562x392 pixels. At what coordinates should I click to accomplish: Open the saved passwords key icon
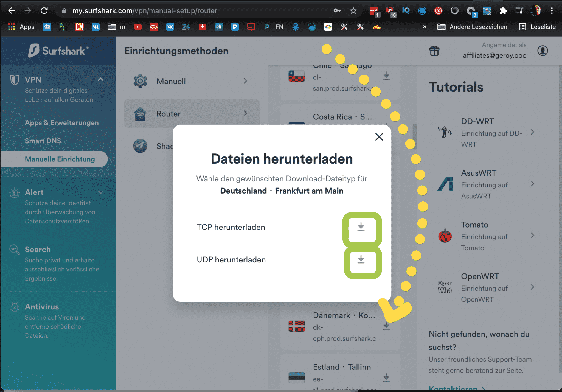click(337, 11)
